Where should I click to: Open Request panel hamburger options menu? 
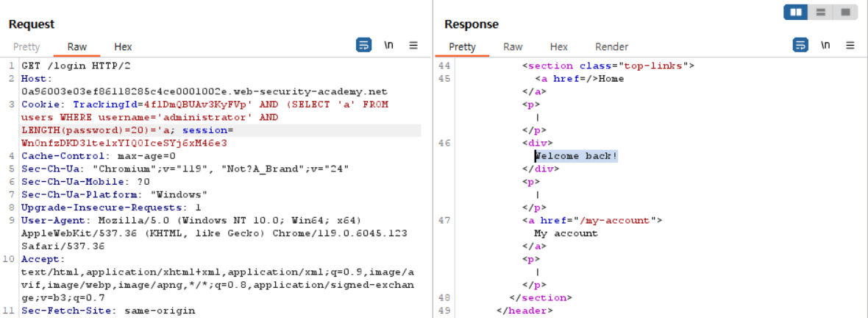pos(413,46)
